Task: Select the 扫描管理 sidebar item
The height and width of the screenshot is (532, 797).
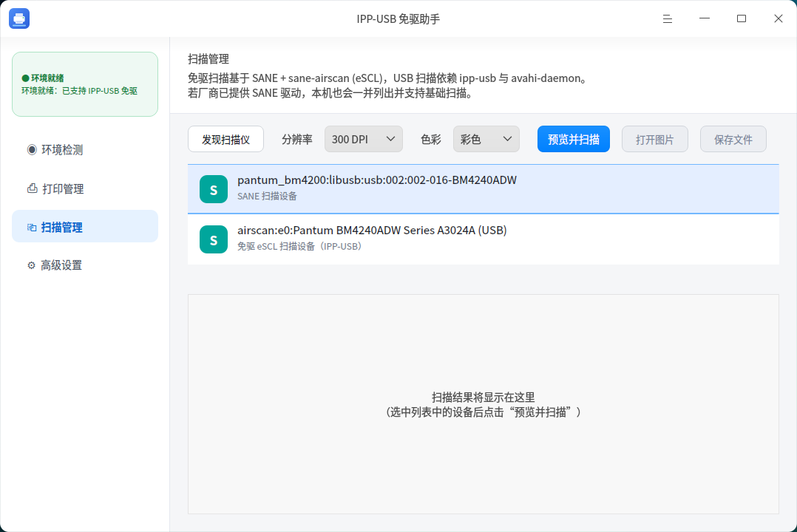Action: (85, 226)
